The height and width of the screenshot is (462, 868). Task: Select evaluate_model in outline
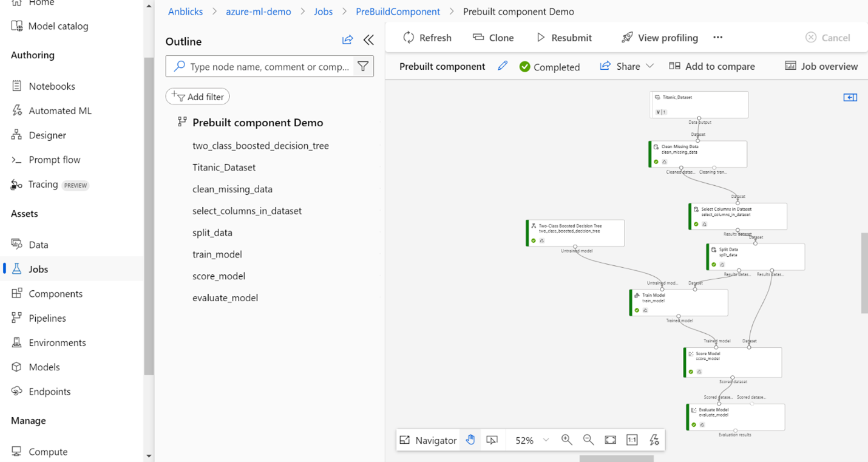[225, 298]
